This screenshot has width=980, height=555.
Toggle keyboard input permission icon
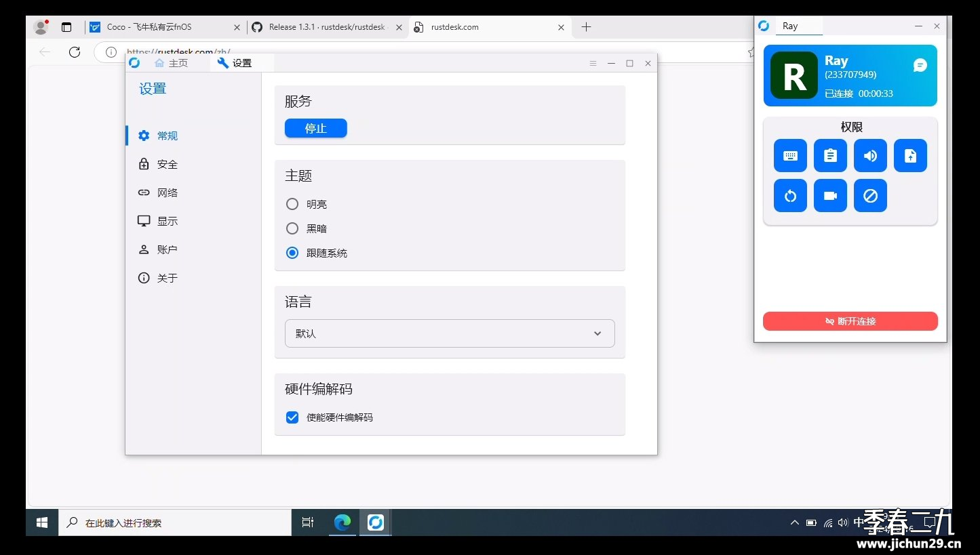(790, 156)
